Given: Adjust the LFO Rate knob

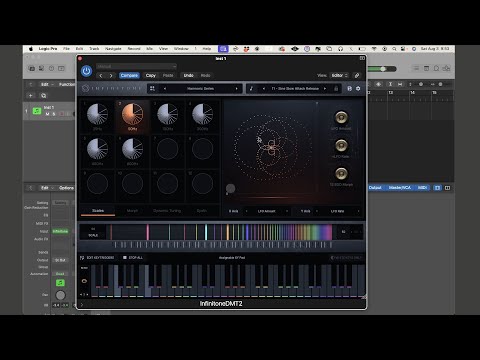Looking at the screenshot, I should 341,145.
